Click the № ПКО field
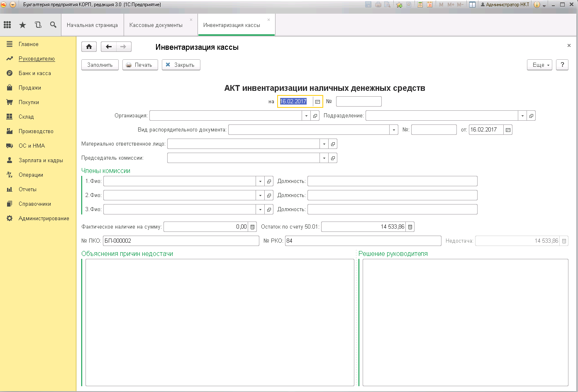This screenshot has height=392, width=578. 181,241
